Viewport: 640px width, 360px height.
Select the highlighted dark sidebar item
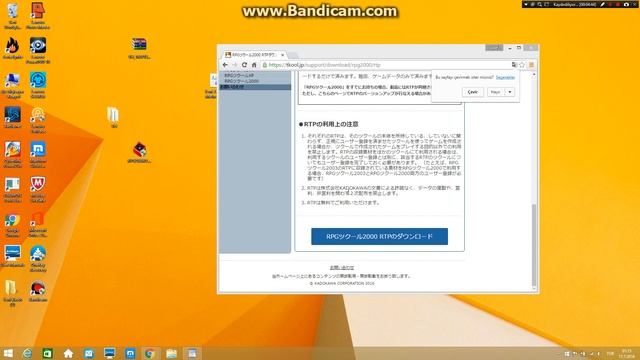tap(255, 87)
